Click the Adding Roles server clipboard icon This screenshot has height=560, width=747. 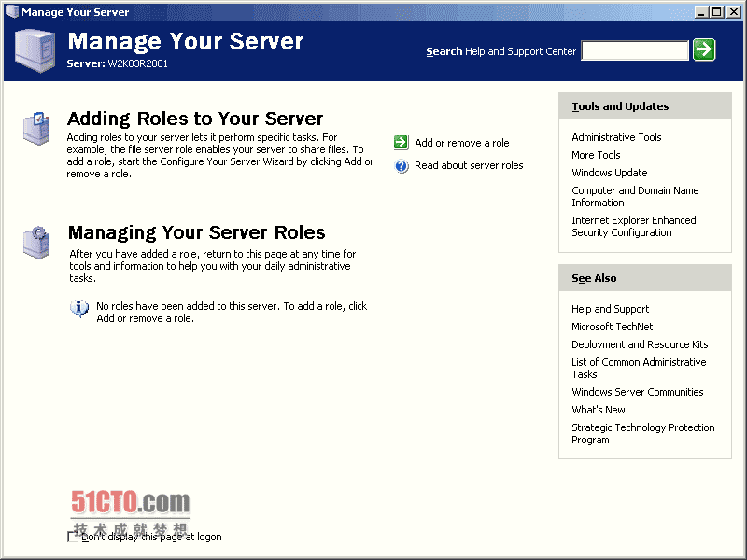pyautogui.click(x=36, y=128)
